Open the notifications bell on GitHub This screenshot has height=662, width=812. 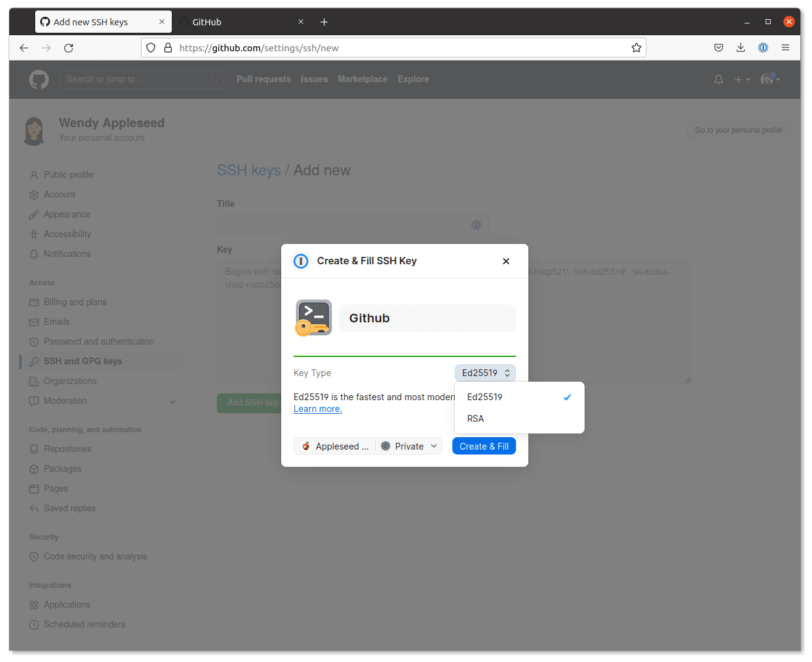(x=718, y=79)
